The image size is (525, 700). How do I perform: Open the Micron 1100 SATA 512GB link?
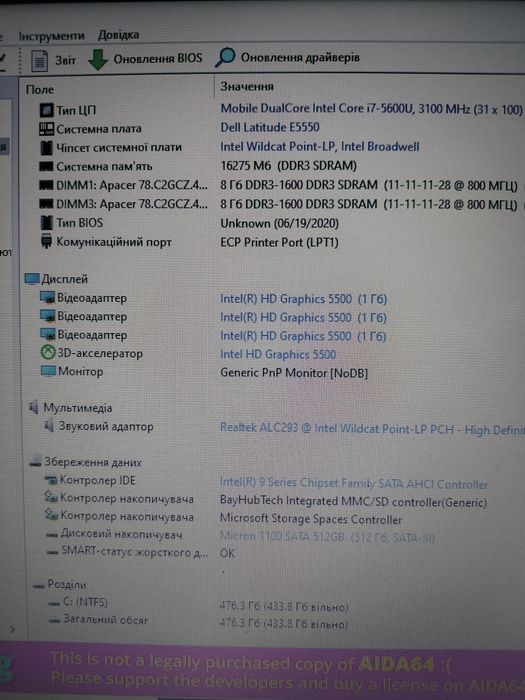pos(327,537)
